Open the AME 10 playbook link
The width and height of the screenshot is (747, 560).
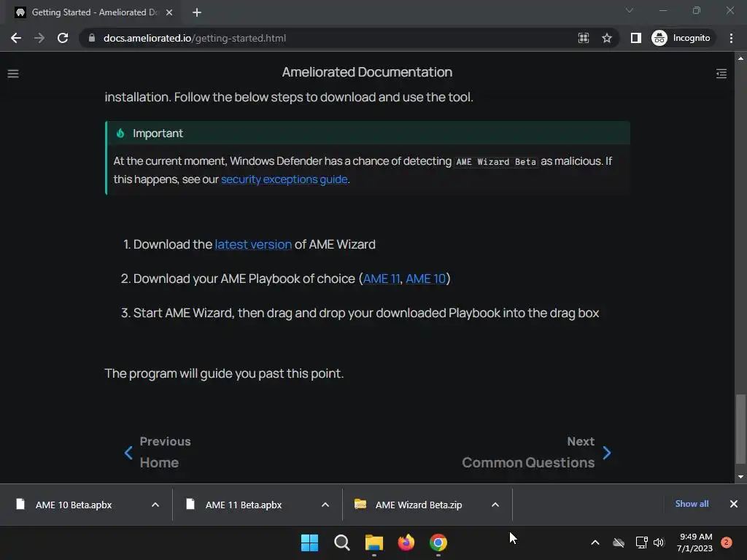pyautogui.click(x=425, y=279)
